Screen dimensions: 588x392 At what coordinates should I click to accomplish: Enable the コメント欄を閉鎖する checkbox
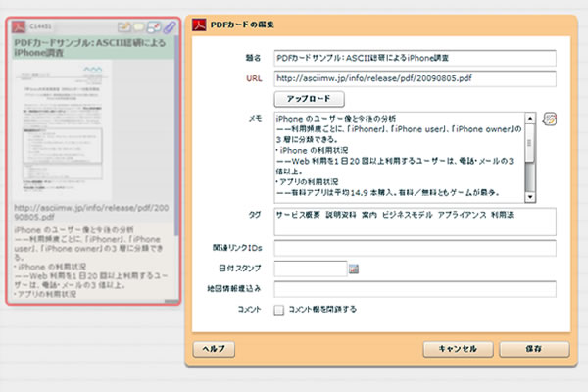(x=279, y=310)
